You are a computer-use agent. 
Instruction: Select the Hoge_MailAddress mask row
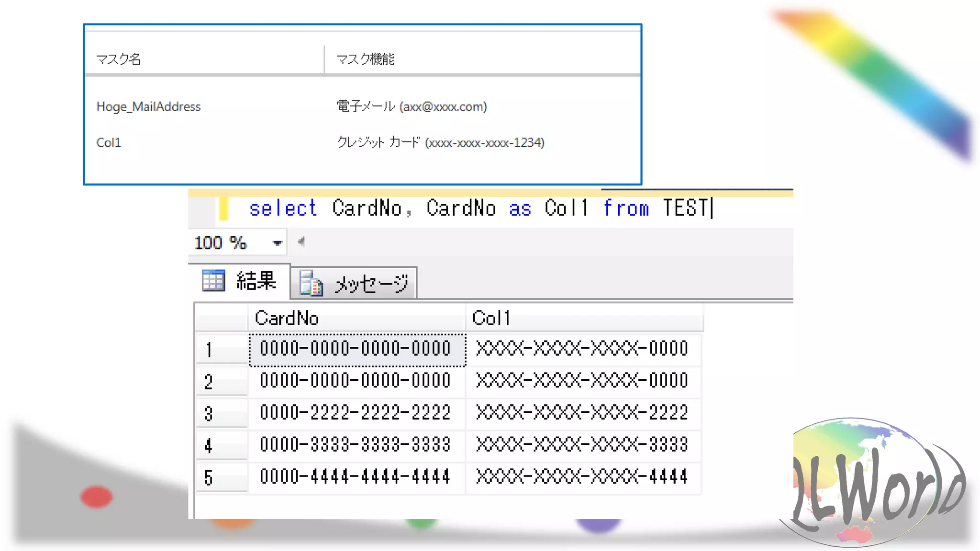tap(148, 107)
